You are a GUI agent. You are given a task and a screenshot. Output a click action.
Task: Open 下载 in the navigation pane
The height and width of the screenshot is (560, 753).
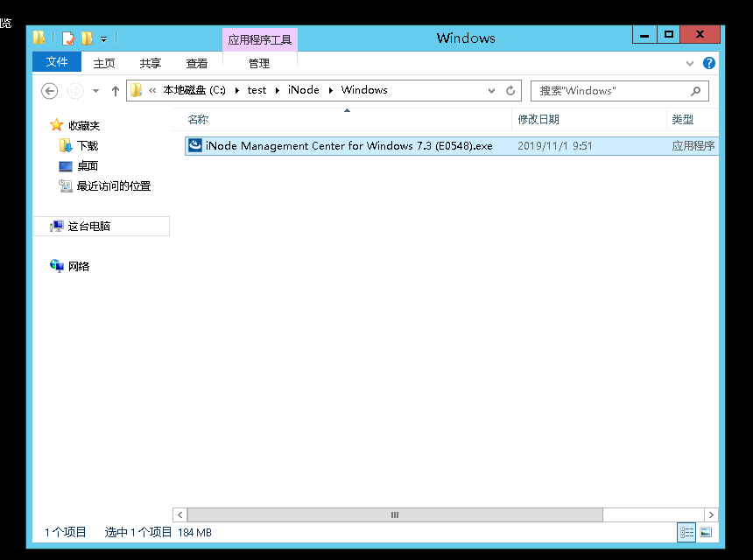[x=88, y=146]
